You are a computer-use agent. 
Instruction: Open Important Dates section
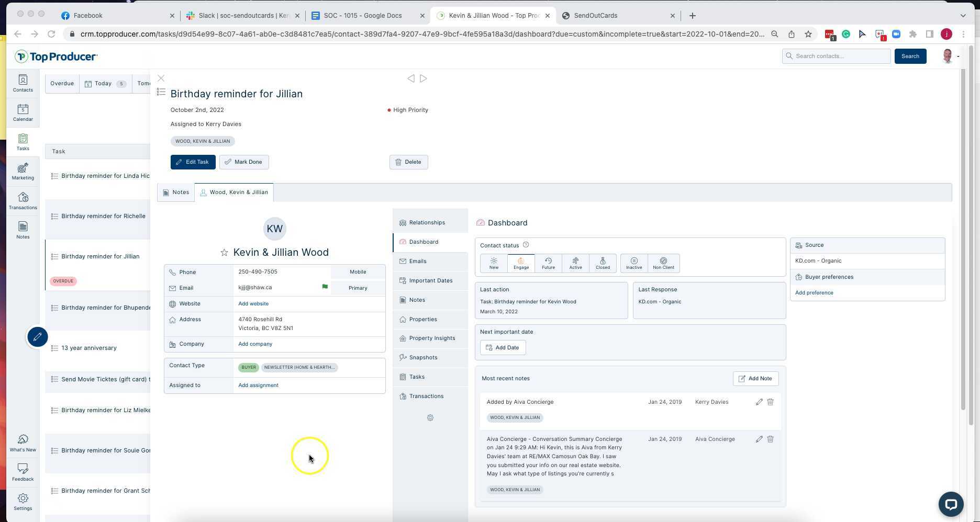(430, 281)
